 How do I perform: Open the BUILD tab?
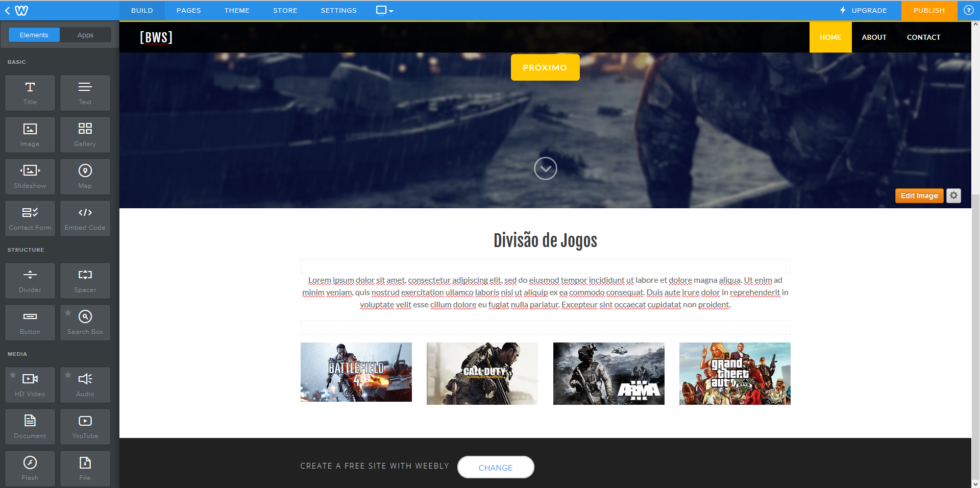pos(142,10)
